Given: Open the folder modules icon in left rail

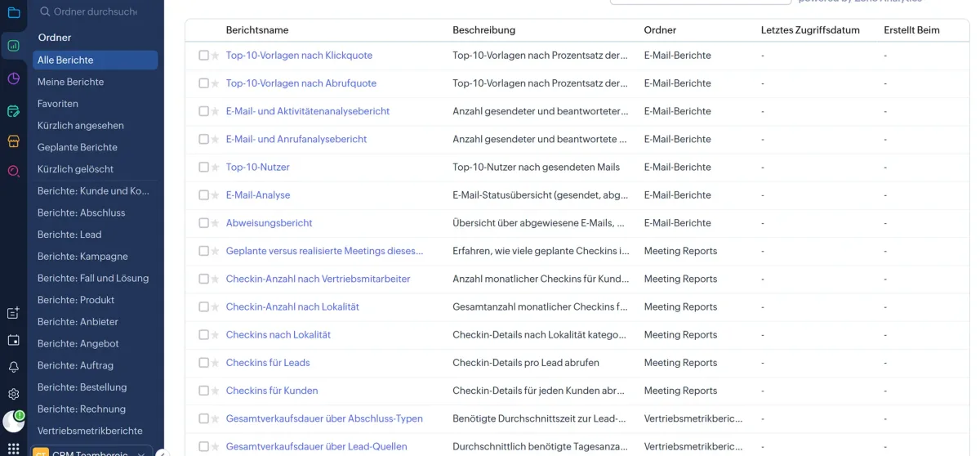Looking at the screenshot, I should tap(13, 12).
